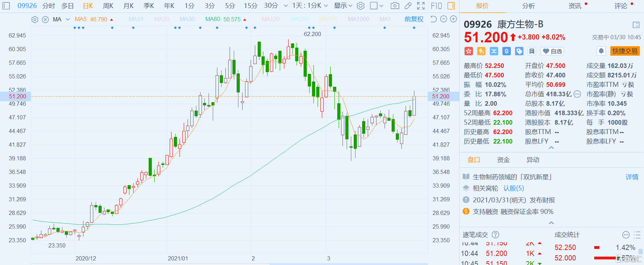The height and width of the screenshot is (265, 644).
Task: Click the zoom out minus circle icon
Action: (x=443, y=19)
